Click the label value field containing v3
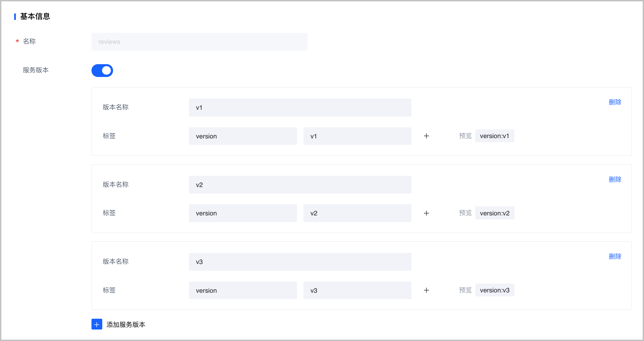This screenshot has width=644, height=341. pyautogui.click(x=357, y=290)
